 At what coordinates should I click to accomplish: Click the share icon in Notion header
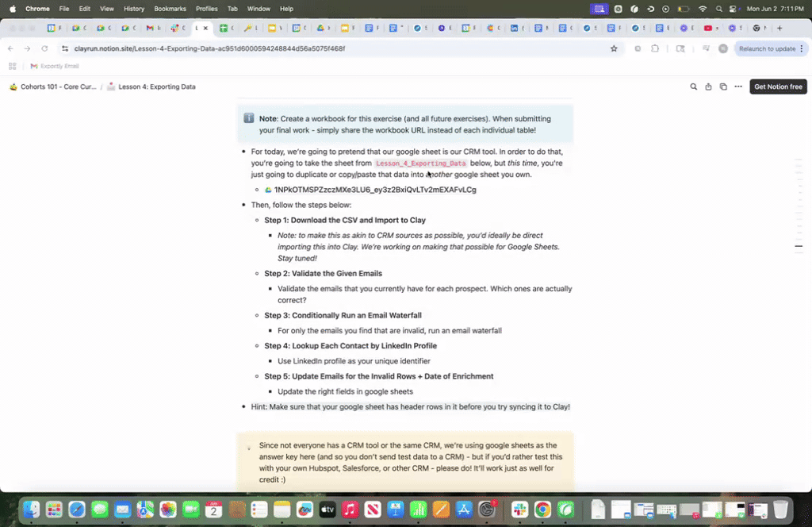[x=708, y=87]
